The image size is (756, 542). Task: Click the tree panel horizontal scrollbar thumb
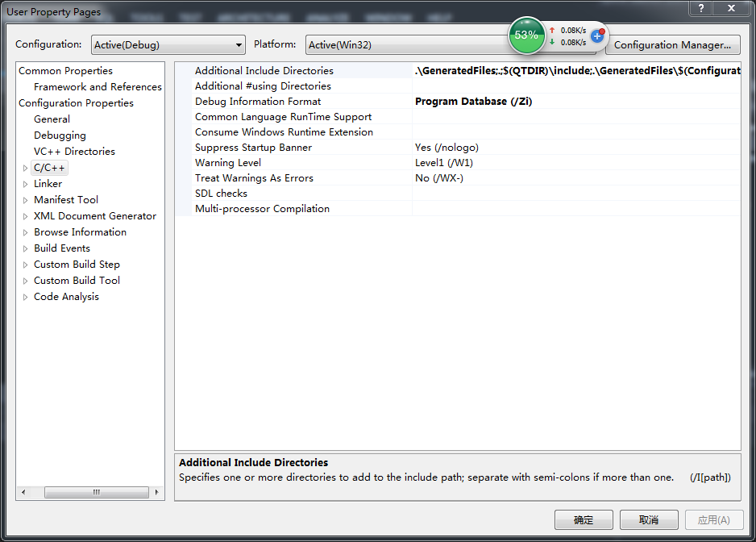(x=96, y=492)
